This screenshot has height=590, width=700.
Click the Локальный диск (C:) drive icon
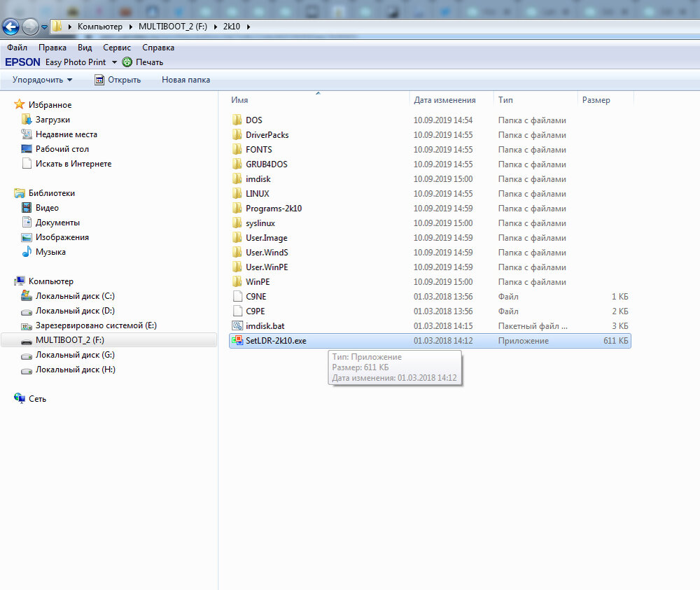(x=27, y=296)
